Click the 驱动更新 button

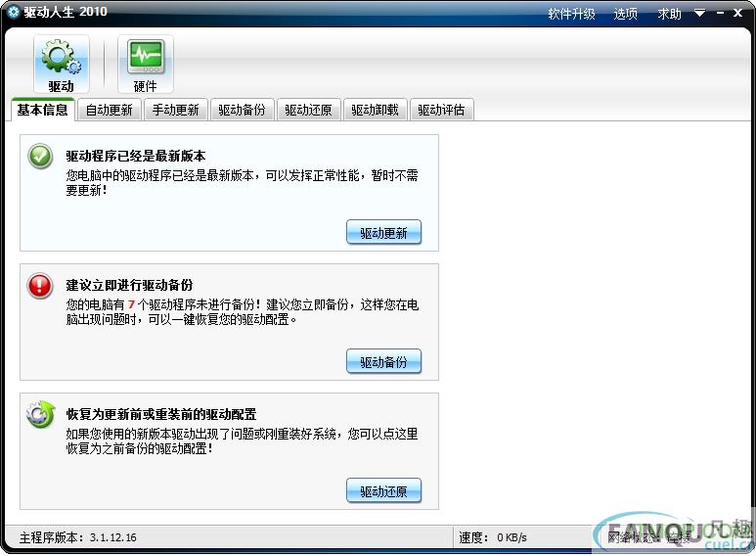coord(383,233)
